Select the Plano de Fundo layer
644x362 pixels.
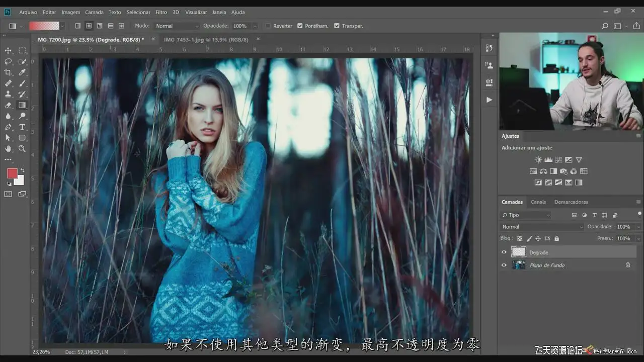click(x=547, y=265)
